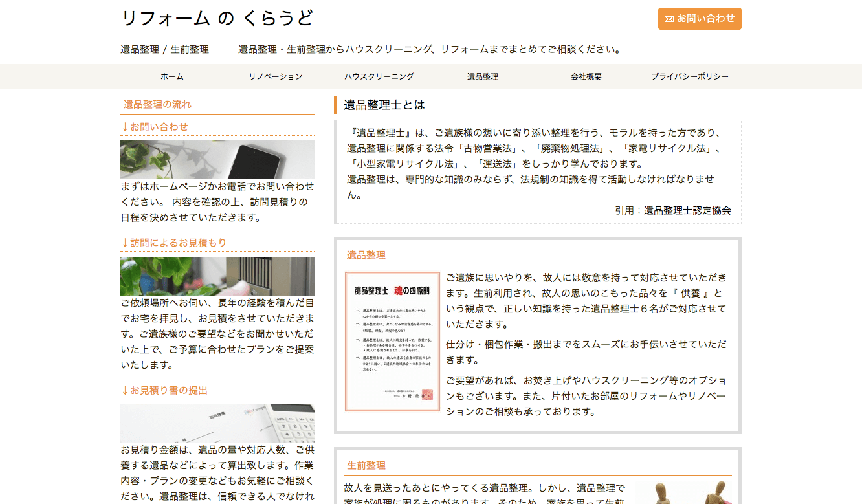Select ハウスクリーニング in navigation bar
This screenshot has height=504, width=862.
pyautogui.click(x=379, y=76)
